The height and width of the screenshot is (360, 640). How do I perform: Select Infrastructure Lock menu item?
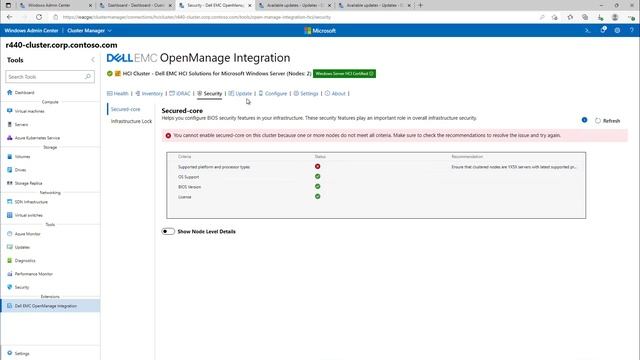131,121
